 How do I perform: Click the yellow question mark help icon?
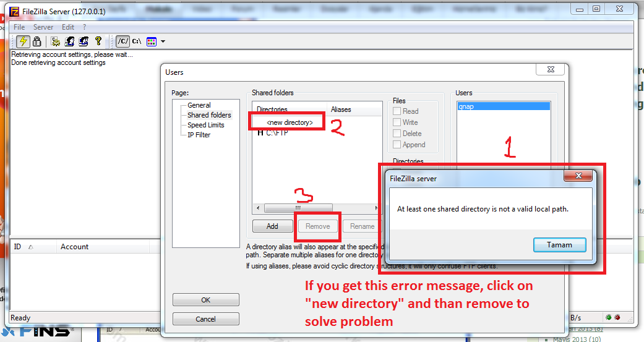[x=98, y=41]
